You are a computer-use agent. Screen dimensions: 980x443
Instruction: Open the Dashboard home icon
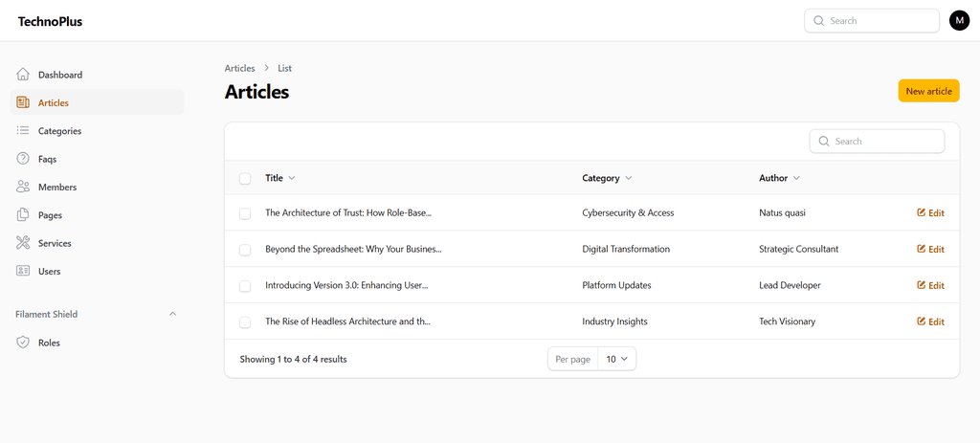[23, 75]
